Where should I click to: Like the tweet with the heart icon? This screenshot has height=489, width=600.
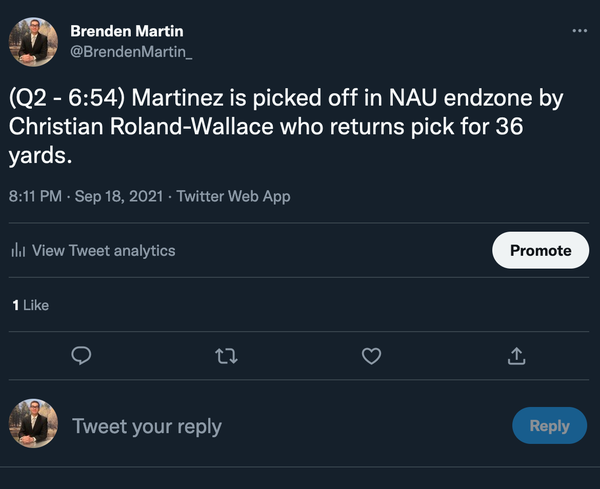pyautogui.click(x=372, y=355)
